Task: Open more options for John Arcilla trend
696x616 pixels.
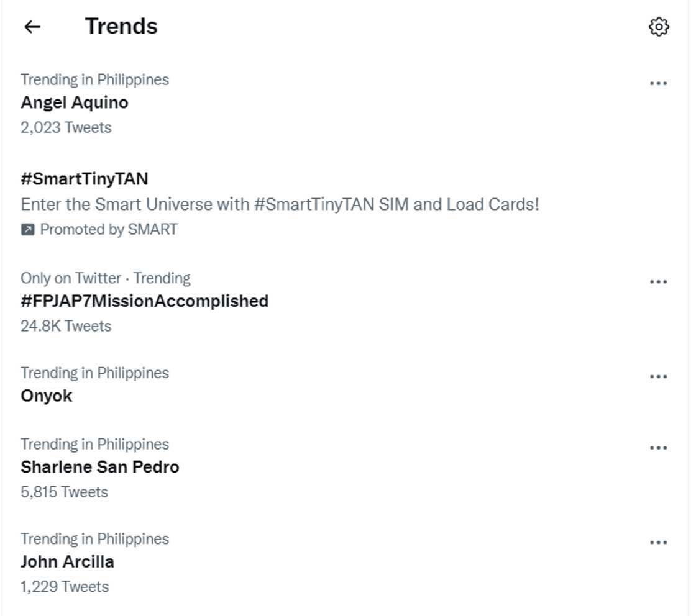Action: (x=658, y=542)
